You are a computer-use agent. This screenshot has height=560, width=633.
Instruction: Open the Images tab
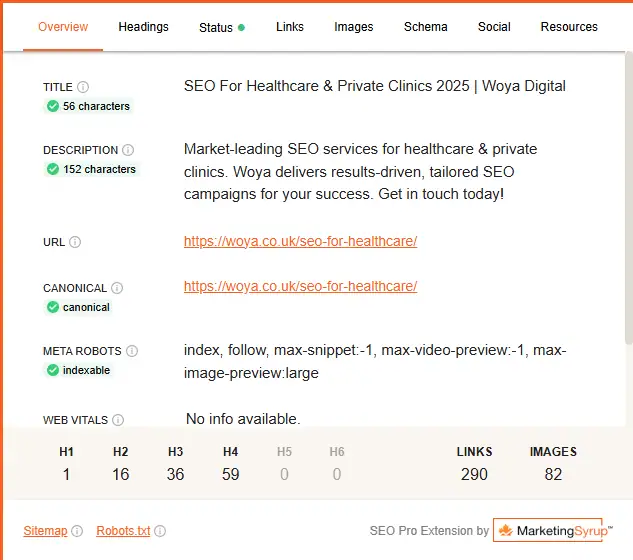point(354,27)
